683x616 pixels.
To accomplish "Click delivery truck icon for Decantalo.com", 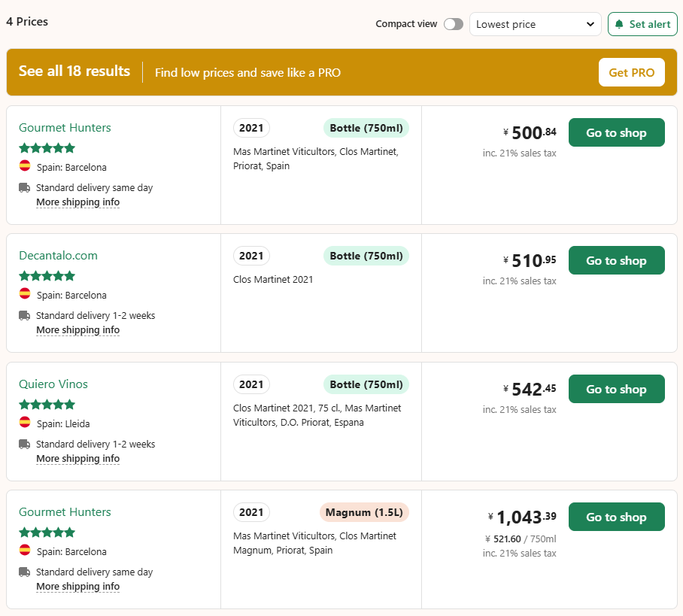I will pyautogui.click(x=24, y=315).
